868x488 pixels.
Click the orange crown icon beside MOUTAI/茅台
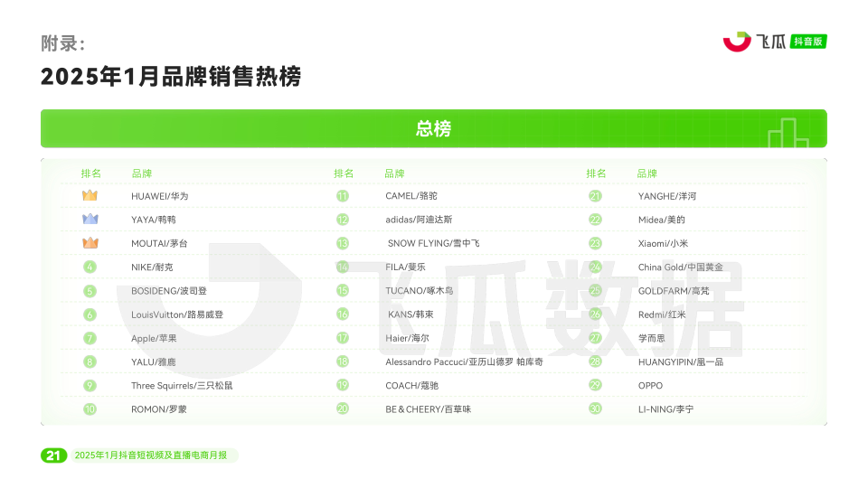click(x=90, y=243)
